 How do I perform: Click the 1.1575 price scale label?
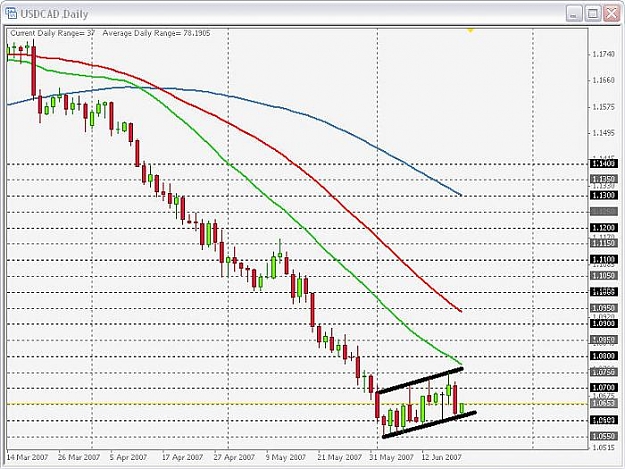coord(603,107)
